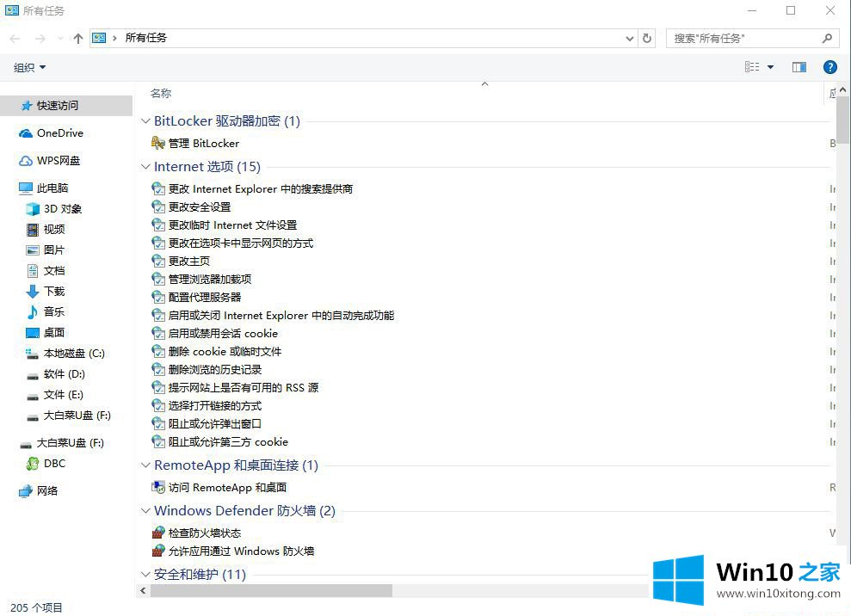
Task: Click the search box for 所有任务
Action: (x=752, y=38)
